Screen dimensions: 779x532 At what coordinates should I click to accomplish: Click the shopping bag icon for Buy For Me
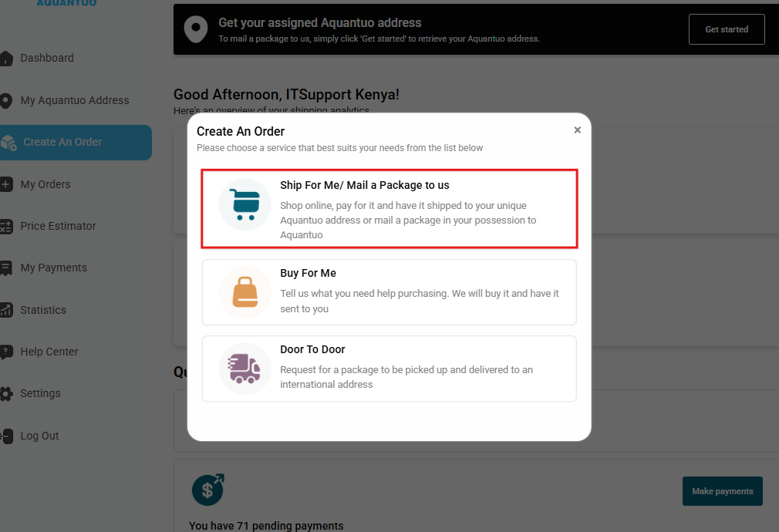(x=244, y=291)
